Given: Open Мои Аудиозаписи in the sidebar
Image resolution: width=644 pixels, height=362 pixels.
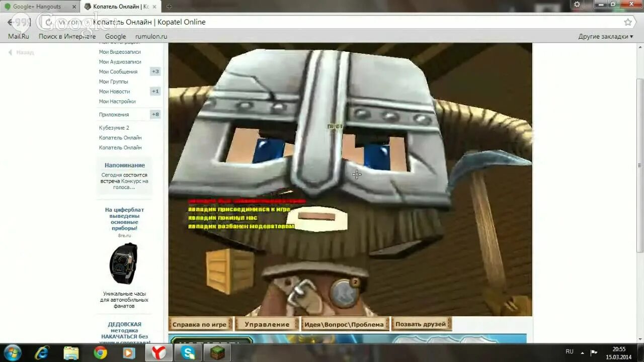Looking at the screenshot, I should (120, 62).
